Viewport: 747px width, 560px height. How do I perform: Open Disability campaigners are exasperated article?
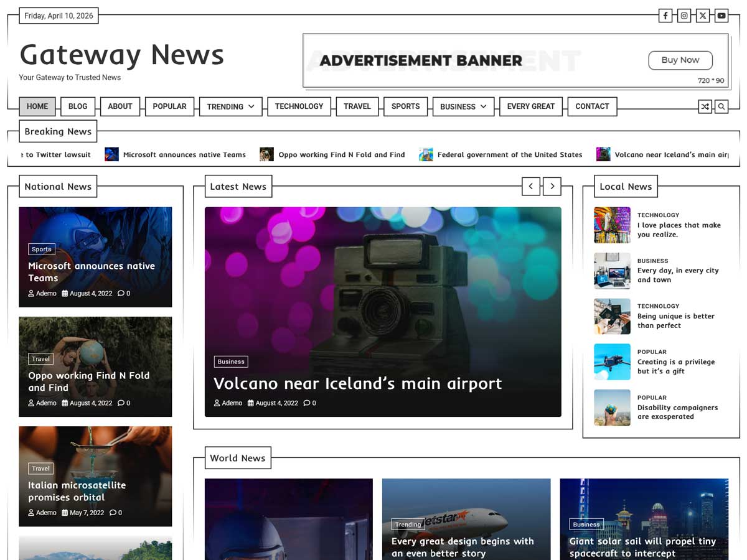pyautogui.click(x=677, y=412)
